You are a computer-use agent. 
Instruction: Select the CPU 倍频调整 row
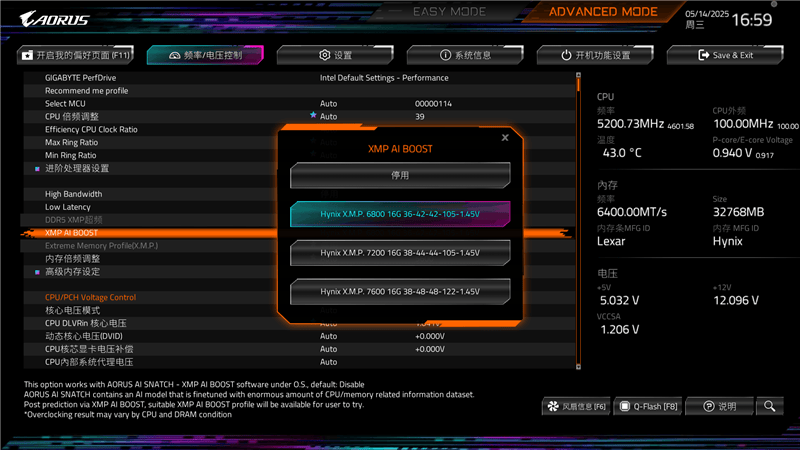click(299, 116)
